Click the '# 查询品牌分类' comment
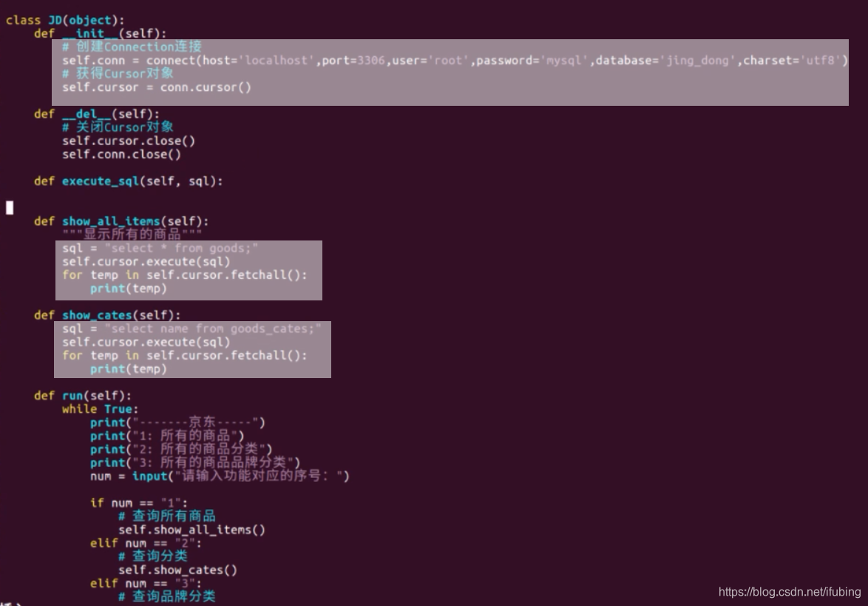 click(x=167, y=596)
